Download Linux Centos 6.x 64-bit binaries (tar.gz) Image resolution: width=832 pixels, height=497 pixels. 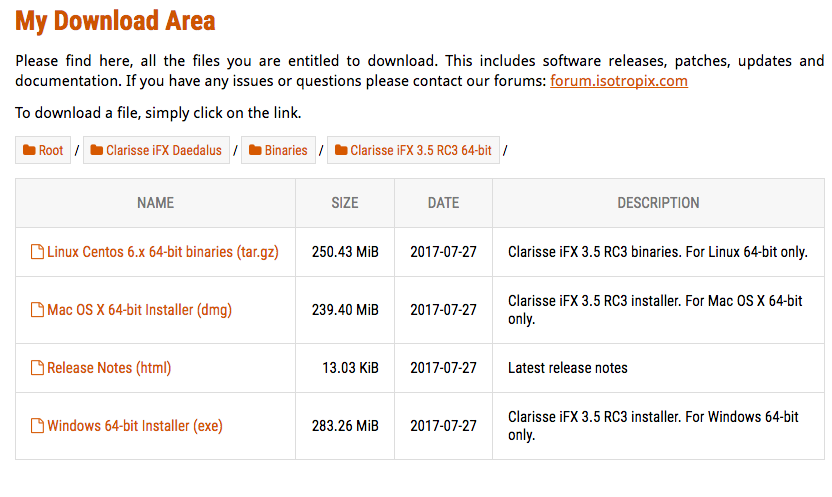click(x=163, y=252)
